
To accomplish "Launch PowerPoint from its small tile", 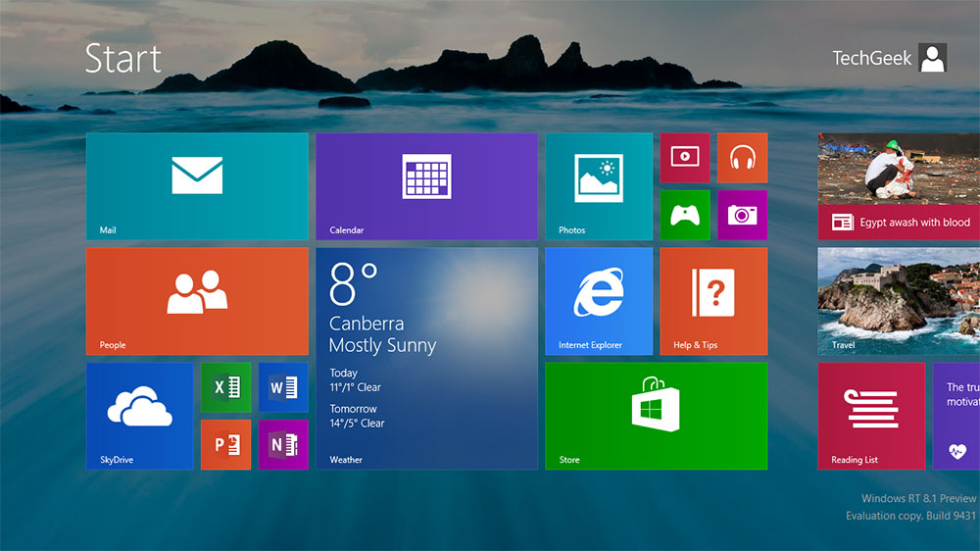I will pyautogui.click(x=225, y=445).
